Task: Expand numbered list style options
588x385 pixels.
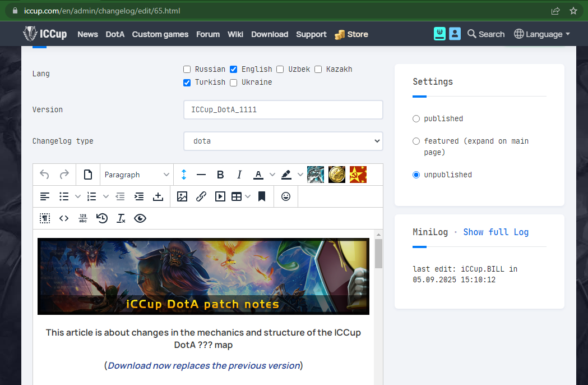Action: coord(106,196)
